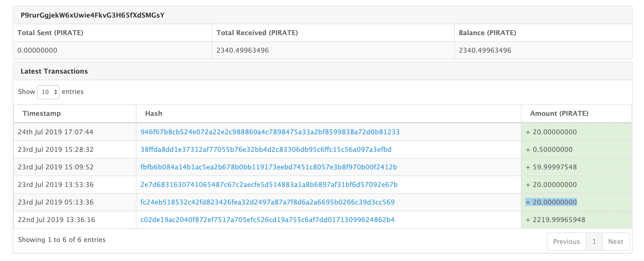
Task: Go to the Previous page of transactions
Action: pyautogui.click(x=566, y=242)
